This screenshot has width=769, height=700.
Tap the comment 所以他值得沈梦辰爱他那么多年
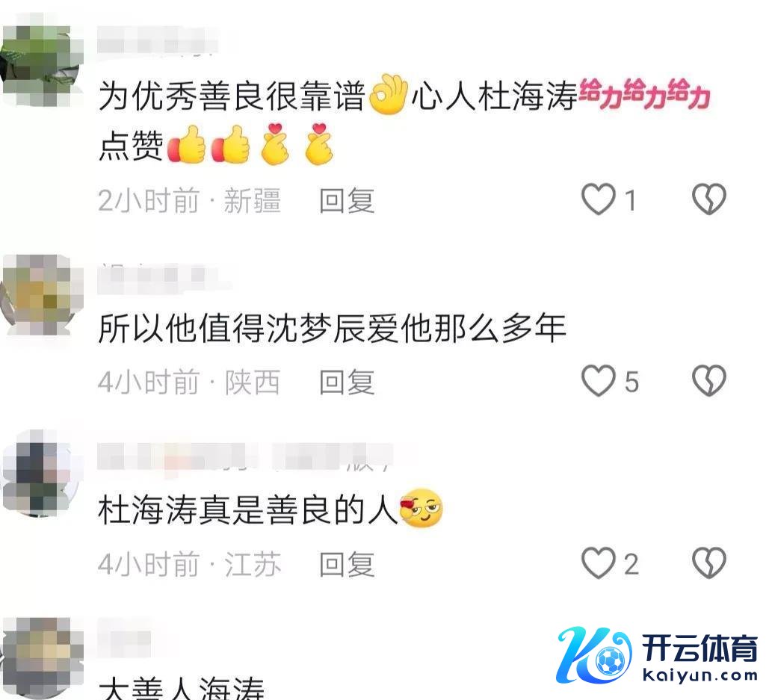[x=332, y=328]
